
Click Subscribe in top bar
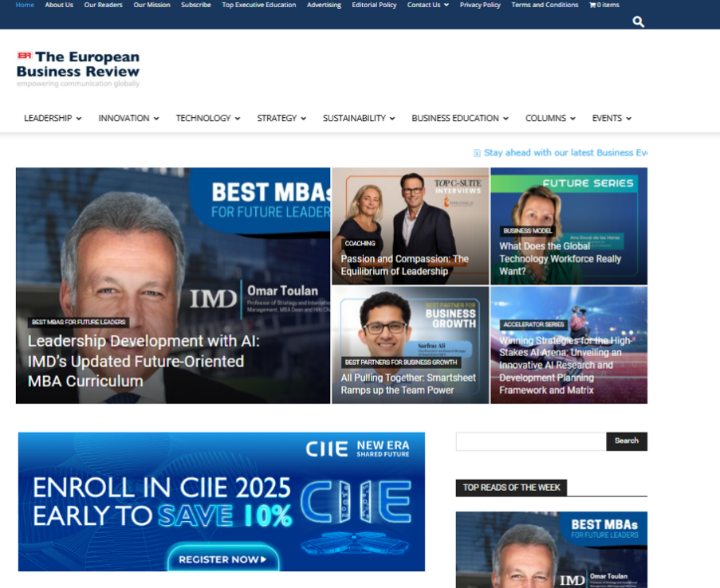pos(196,5)
